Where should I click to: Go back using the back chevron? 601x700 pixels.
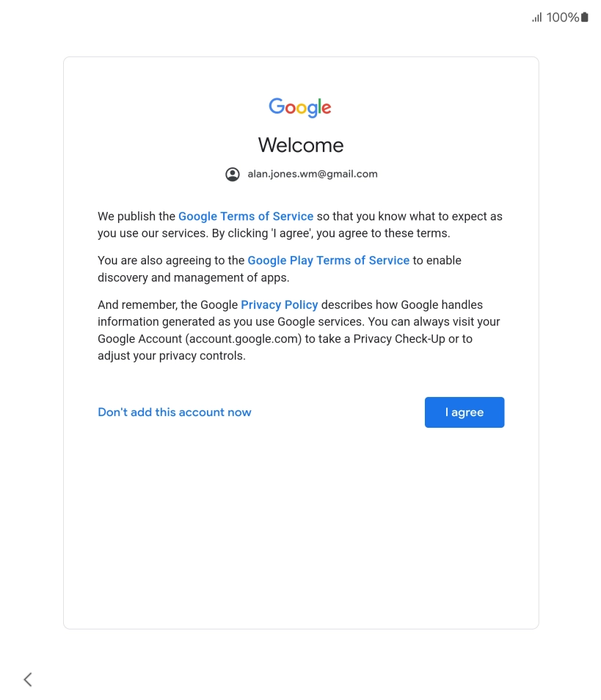(28, 679)
